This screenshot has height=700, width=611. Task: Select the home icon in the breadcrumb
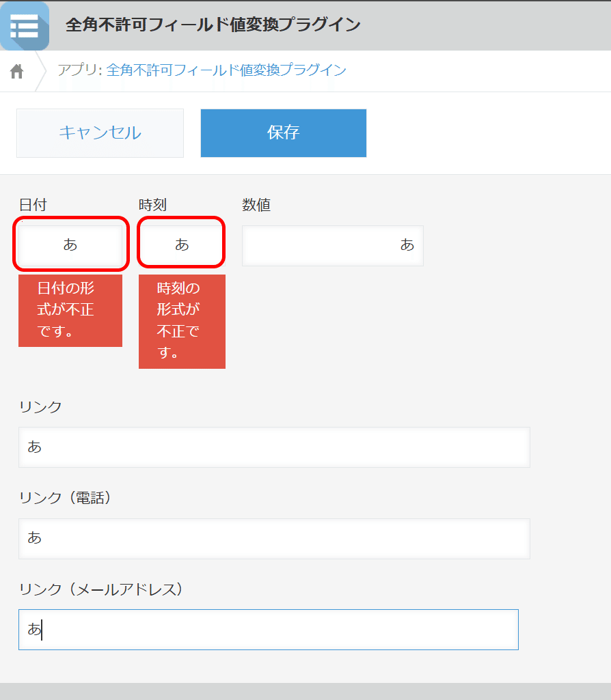point(16,70)
